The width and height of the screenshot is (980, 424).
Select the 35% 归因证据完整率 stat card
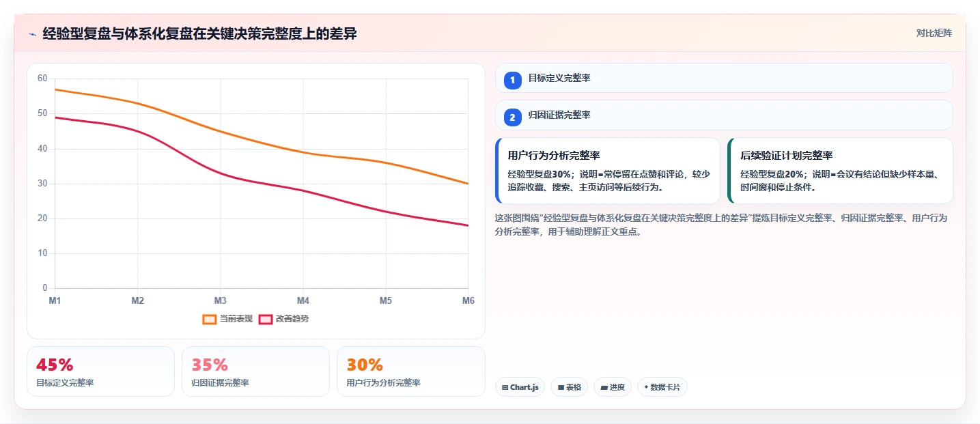[x=255, y=371]
